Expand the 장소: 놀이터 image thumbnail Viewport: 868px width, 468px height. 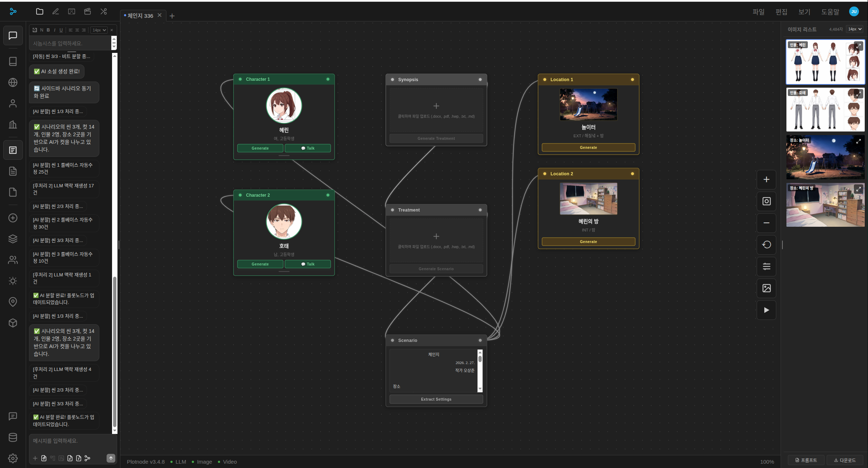click(x=858, y=141)
